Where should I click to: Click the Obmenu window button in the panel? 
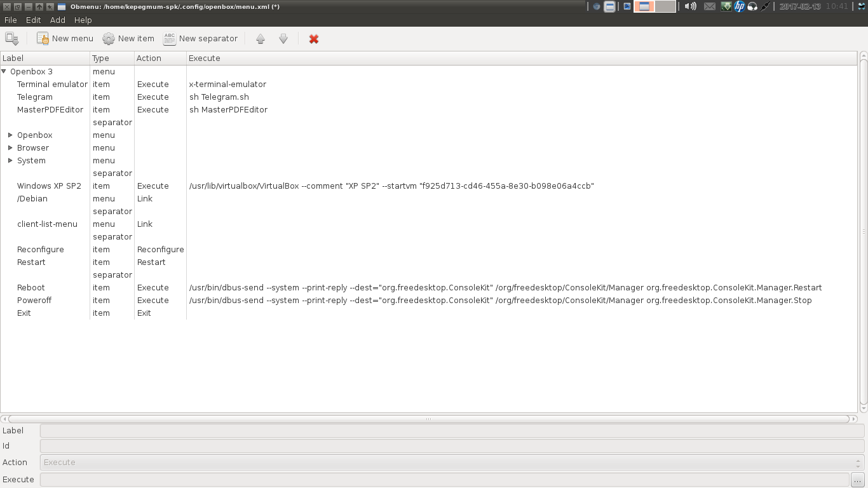click(609, 6)
